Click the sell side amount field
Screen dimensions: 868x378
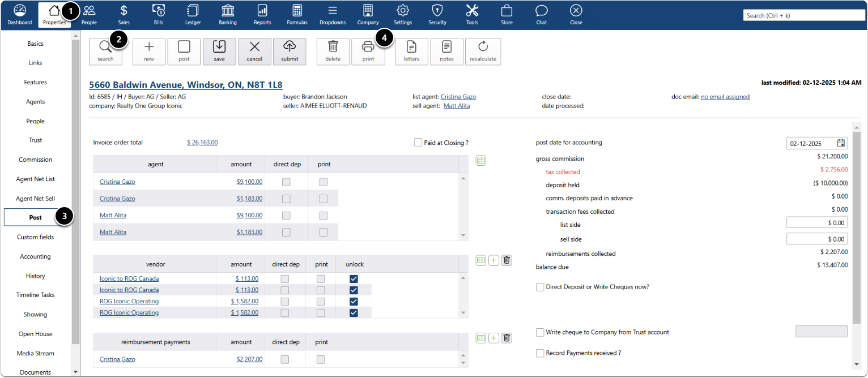(x=817, y=239)
